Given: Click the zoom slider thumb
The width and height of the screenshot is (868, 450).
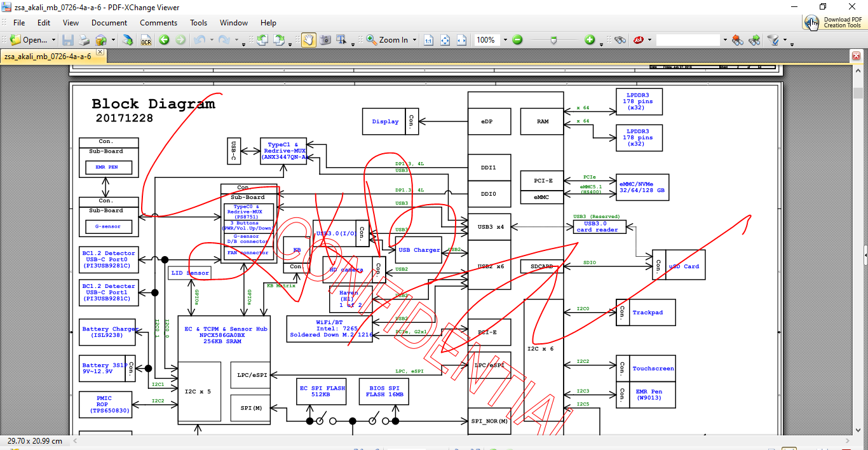Looking at the screenshot, I should [553, 41].
